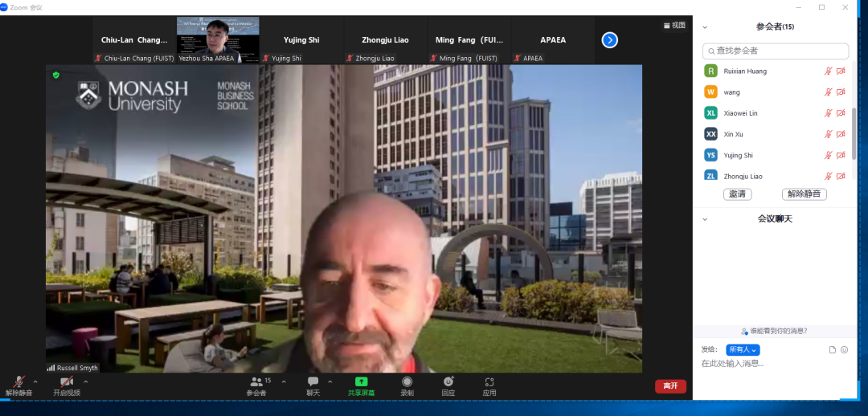Open the Share Screen (共享屏幕) control

(361, 382)
